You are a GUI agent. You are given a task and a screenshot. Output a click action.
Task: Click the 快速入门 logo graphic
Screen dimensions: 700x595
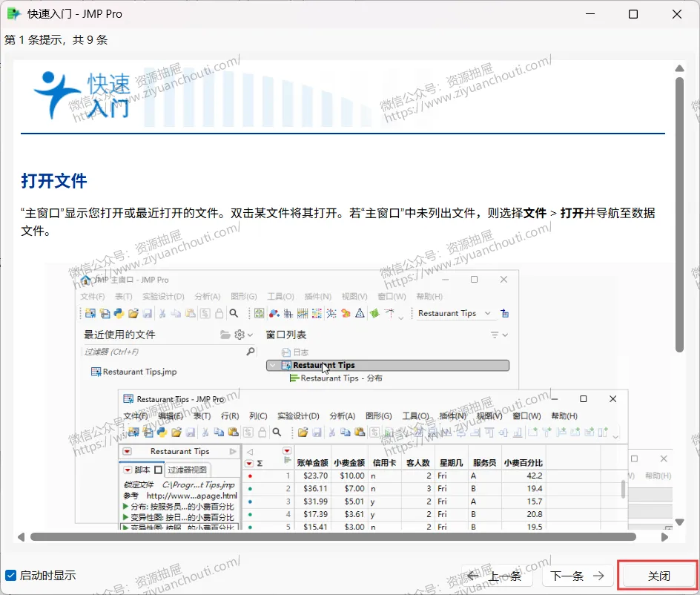point(82,95)
